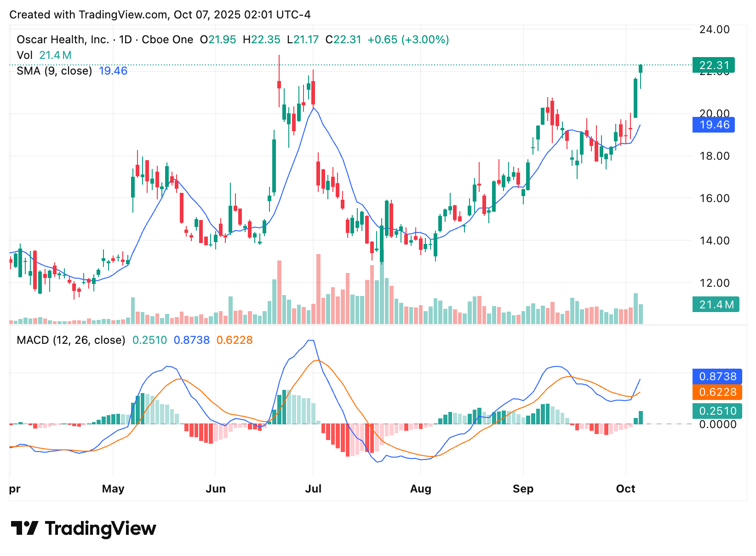The image size is (756, 556).
Task: Click the green "21.4 M" volume axis tag
Action: pos(716,304)
